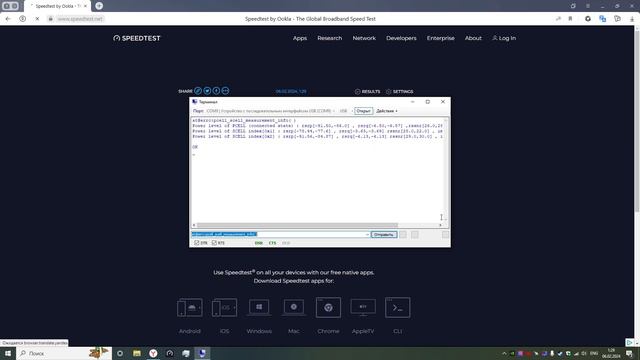
Task: Click the Отправить send button
Action: pyautogui.click(x=384, y=235)
